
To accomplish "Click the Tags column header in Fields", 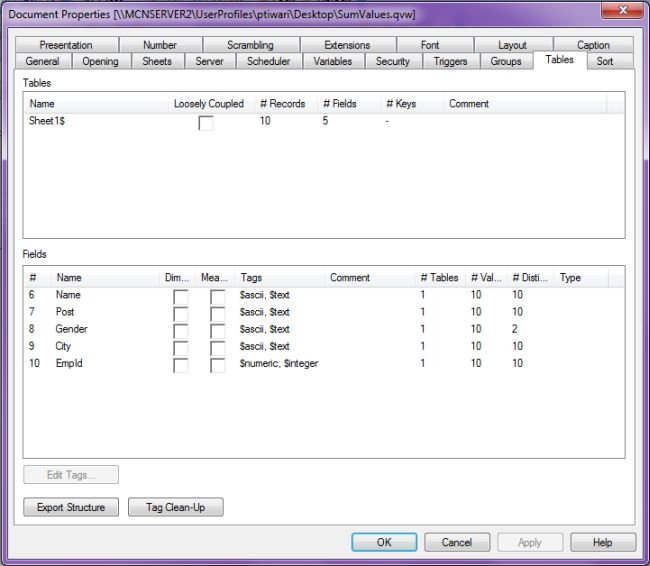I will point(280,278).
